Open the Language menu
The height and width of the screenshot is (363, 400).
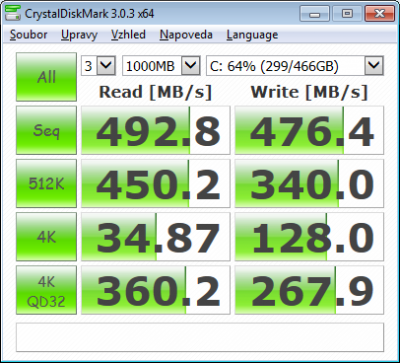point(252,35)
